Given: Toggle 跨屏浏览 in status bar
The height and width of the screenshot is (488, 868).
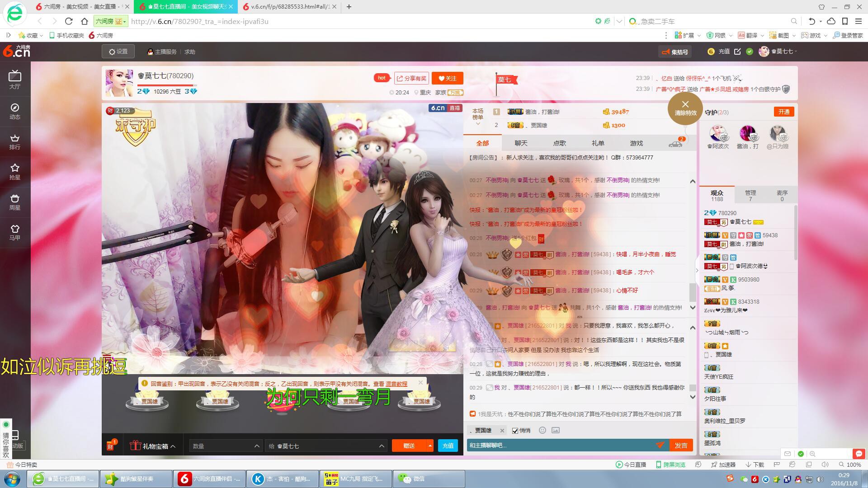Looking at the screenshot, I should click(670, 465).
